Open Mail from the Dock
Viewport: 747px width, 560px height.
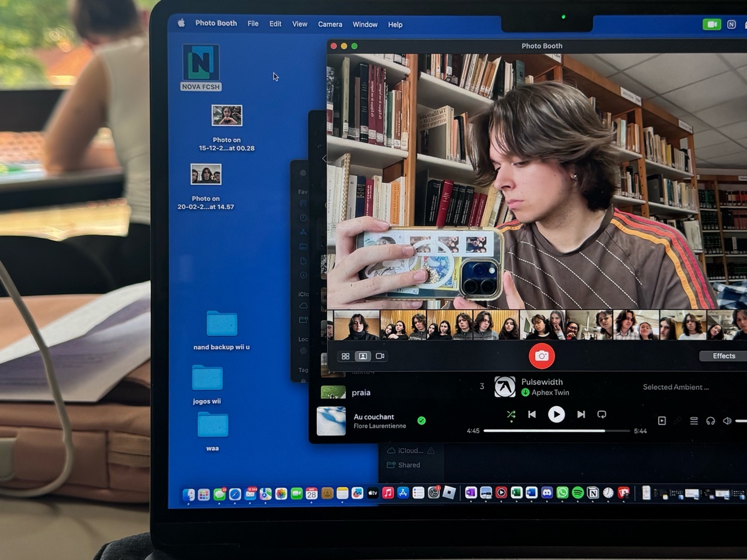pos(250,494)
